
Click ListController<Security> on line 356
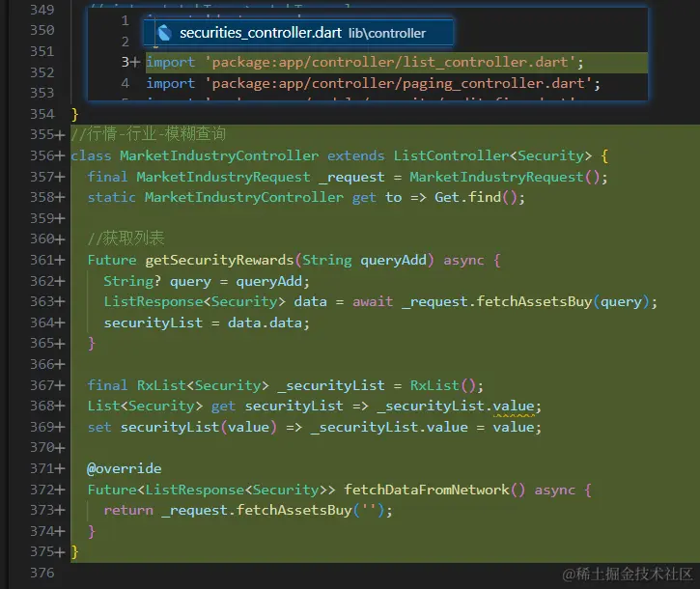pyautogui.click(x=492, y=155)
